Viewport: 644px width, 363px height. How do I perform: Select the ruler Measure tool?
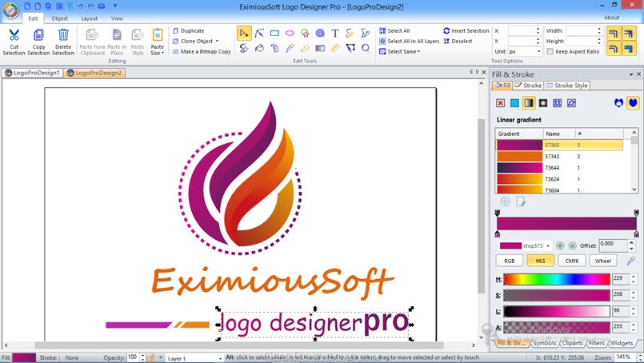coord(335,49)
